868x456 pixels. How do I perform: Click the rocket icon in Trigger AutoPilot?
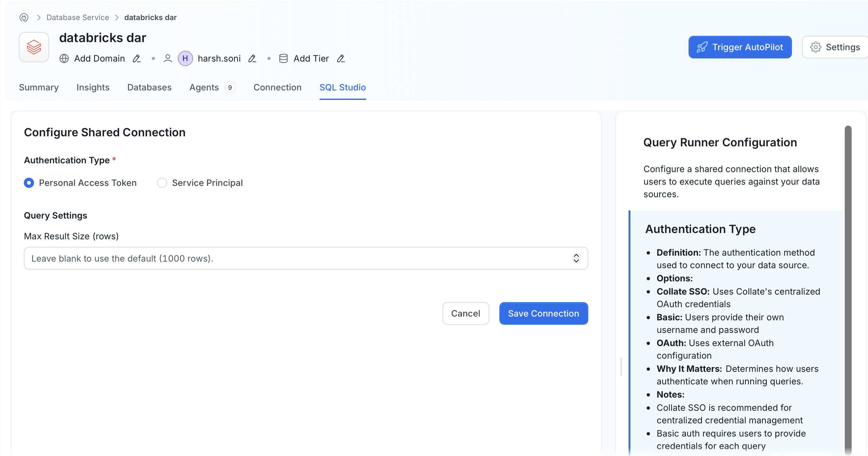[x=702, y=47]
